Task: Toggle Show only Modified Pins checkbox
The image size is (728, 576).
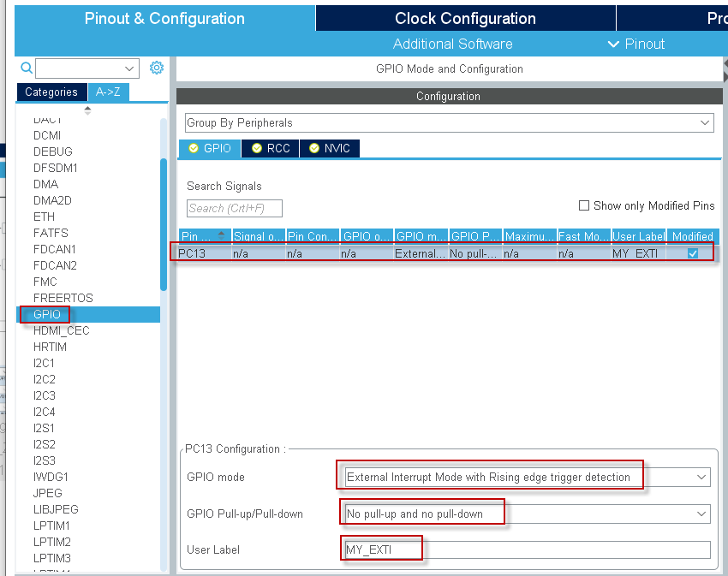Action: pyautogui.click(x=584, y=205)
